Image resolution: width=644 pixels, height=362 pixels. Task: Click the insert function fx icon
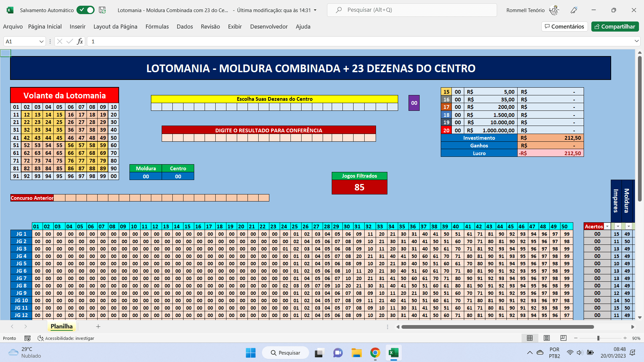tap(80, 41)
